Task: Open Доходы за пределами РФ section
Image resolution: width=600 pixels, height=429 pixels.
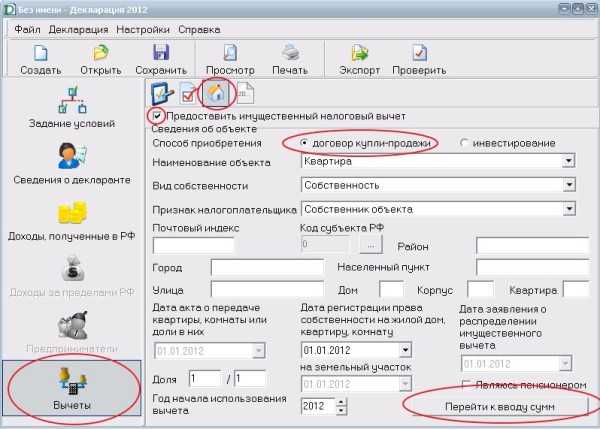Action: pyautogui.click(x=72, y=276)
